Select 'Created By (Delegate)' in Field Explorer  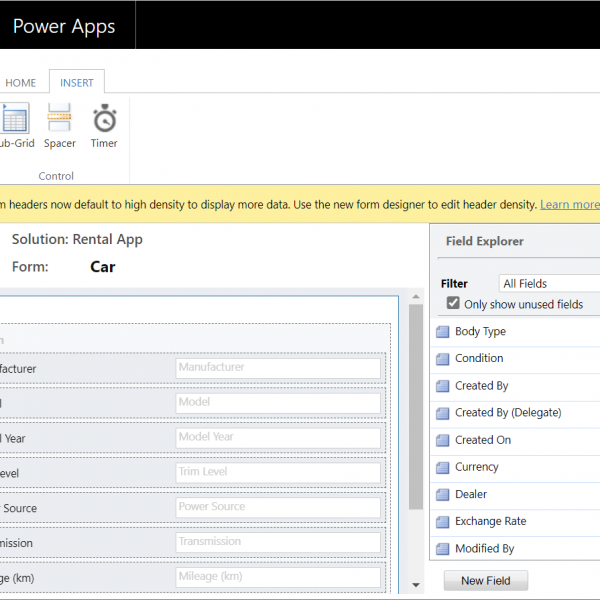pyautogui.click(x=508, y=413)
